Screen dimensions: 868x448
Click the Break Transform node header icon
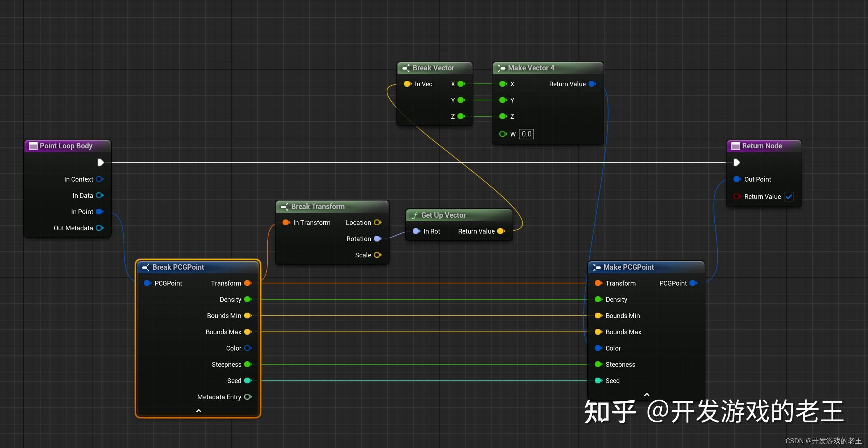(285, 206)
